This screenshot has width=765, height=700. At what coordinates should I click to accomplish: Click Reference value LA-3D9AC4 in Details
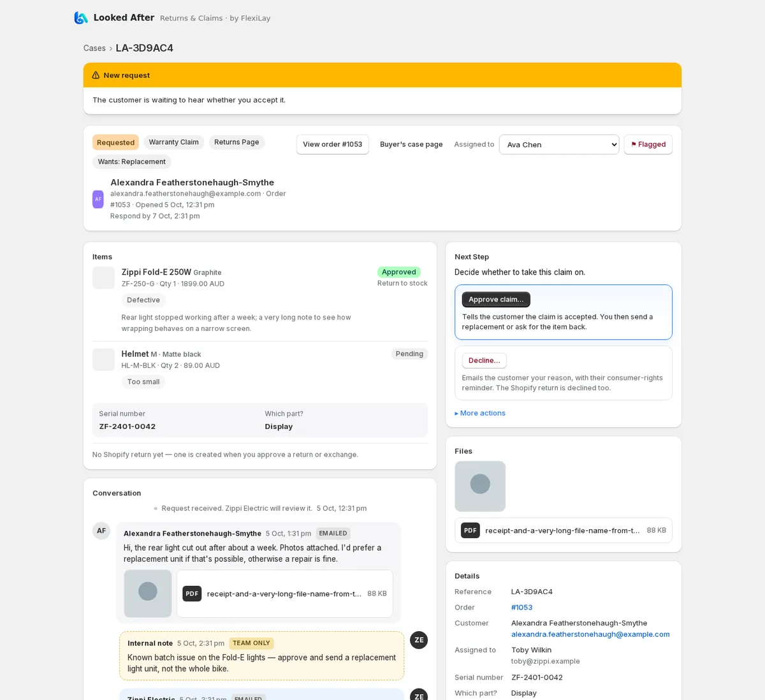click(x=532, y=592)
